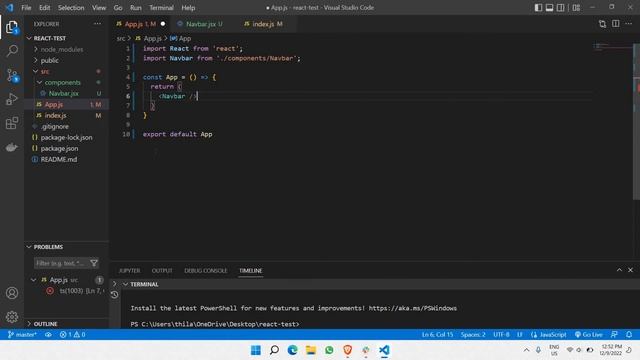Open the Search view in activity bar
The height and width of the screenshot is (360, 640).
click(12, 51)
